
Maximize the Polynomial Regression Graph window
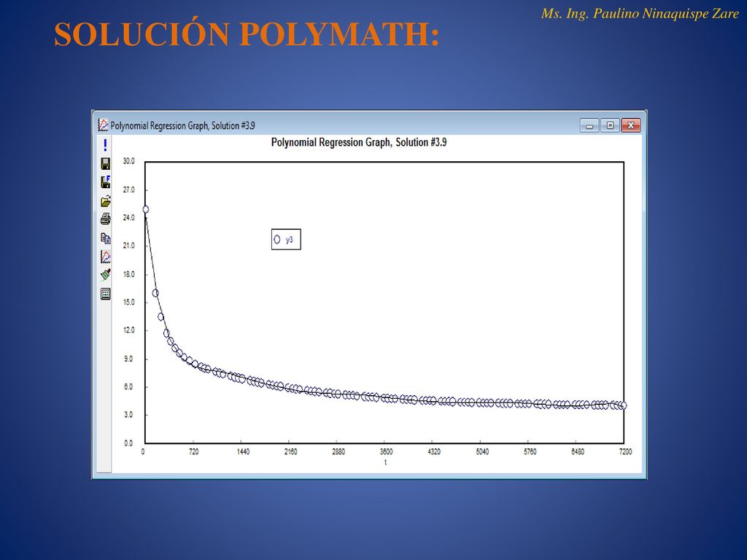point(610,125)
